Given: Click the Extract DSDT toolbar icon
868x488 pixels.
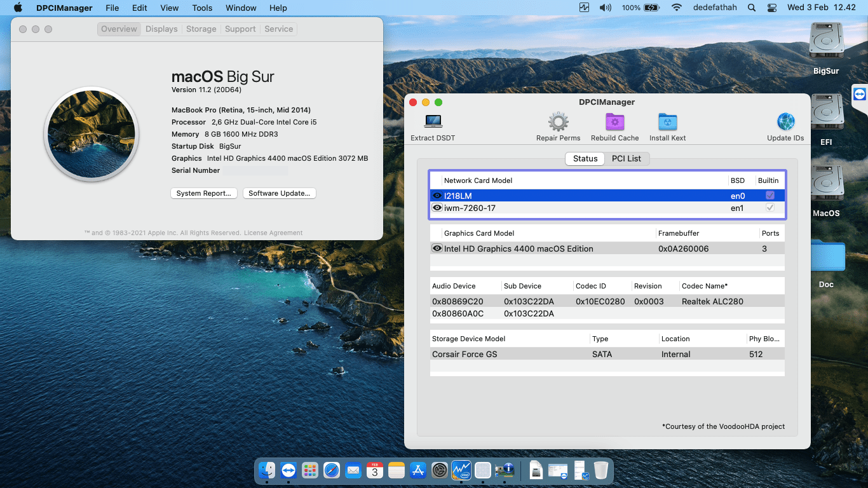Looking at the screenshot, I should click(433, 124).
